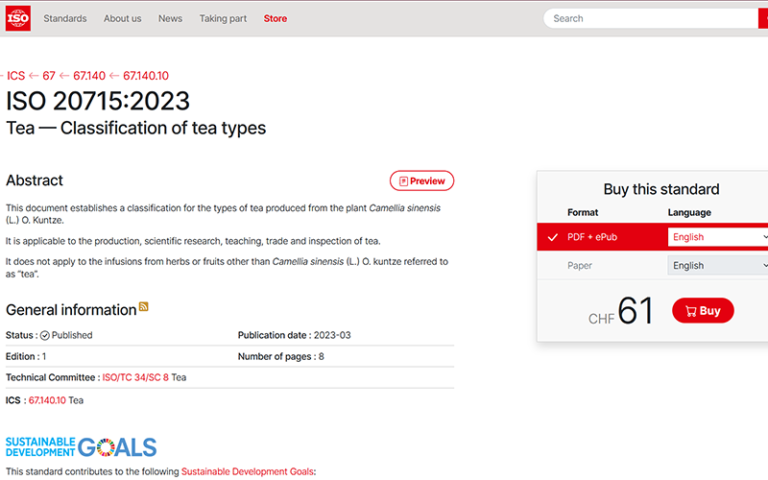Click the Published status text
This screenshot has width=768, height=480.
[72, 336]
